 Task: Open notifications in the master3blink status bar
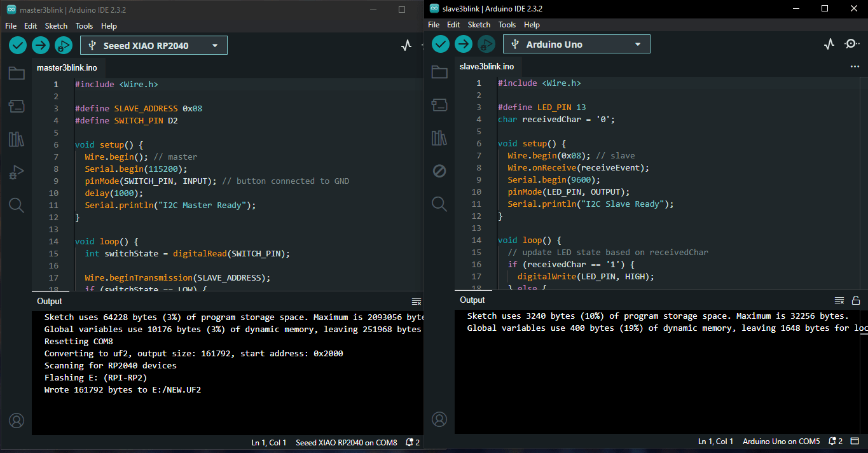tap(412, 442)
